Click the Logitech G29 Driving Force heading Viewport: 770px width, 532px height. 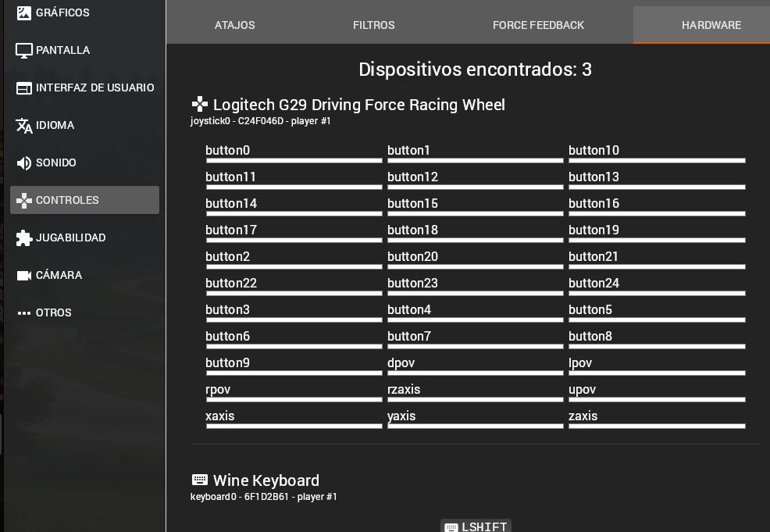coord(359,105)
